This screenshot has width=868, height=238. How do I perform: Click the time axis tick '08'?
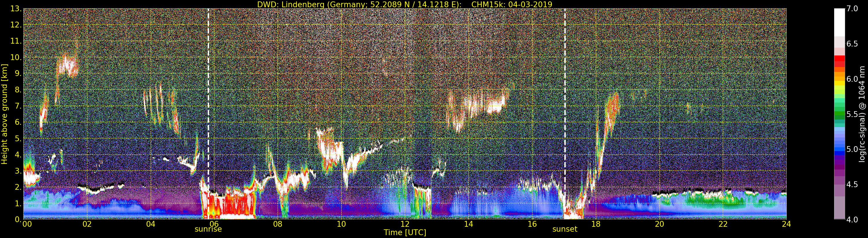click(x=278, y=224)
